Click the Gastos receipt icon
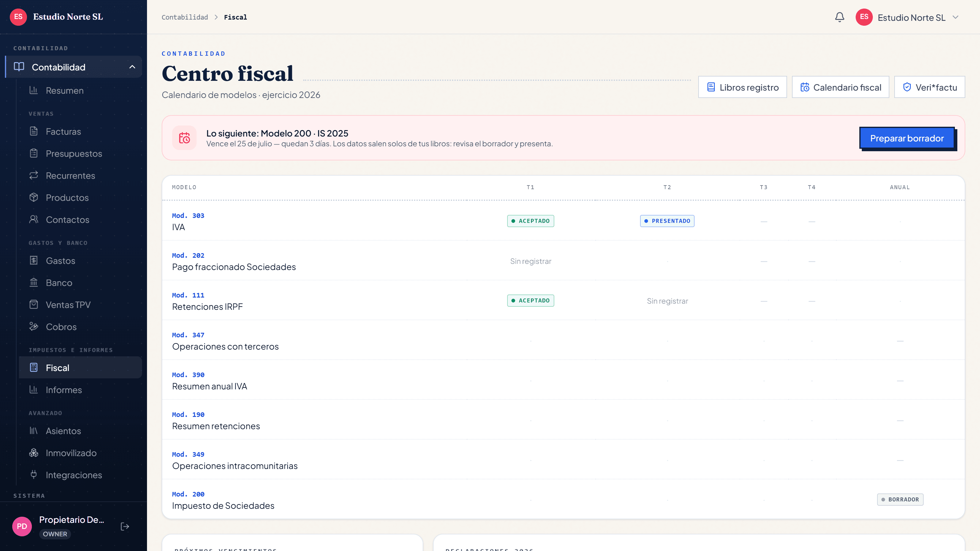 point(33,261)
